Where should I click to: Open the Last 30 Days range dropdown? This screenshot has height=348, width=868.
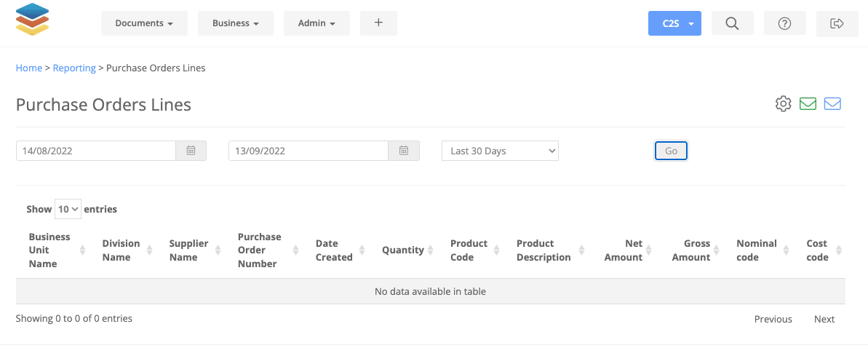click(x=500, y=151)
